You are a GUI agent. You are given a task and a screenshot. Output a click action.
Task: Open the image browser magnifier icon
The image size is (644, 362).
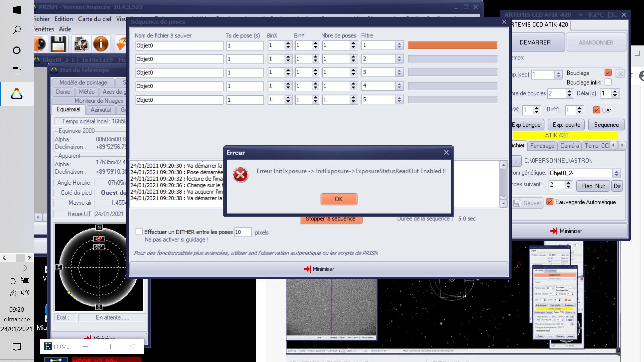pyautogui.click(x=81, y=44)
